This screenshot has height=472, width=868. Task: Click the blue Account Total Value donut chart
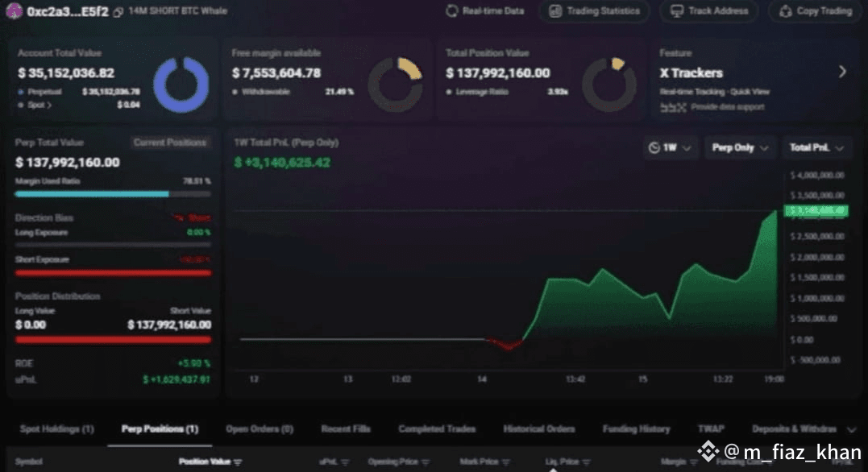[x=181, y=85]
